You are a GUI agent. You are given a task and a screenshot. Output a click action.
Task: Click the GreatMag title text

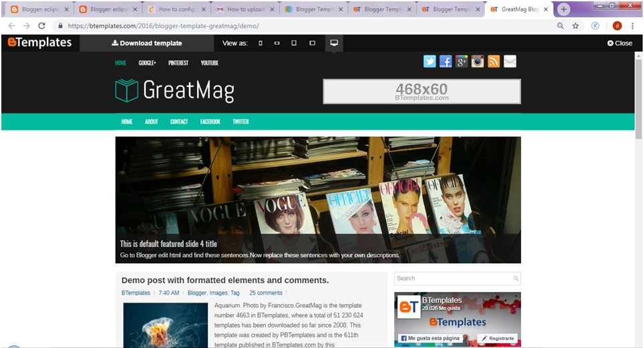pos(188,90)
